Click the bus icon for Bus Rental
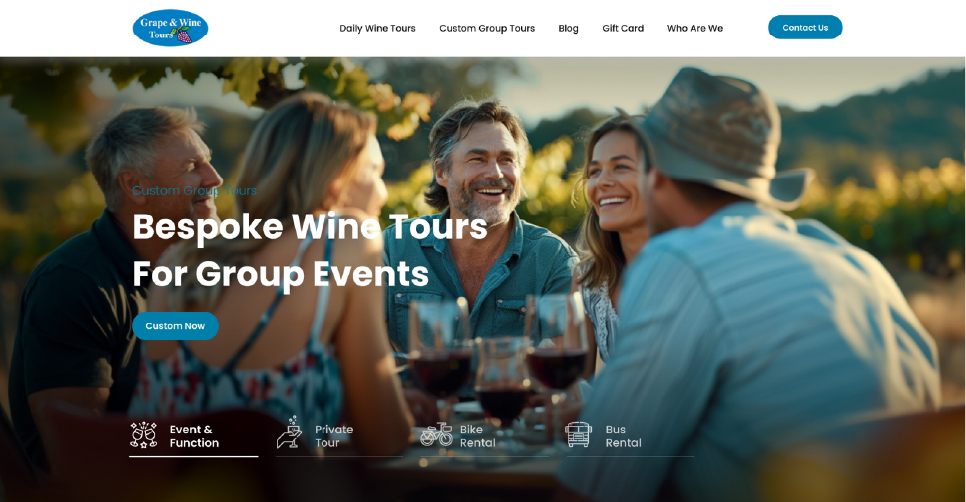The height and width of the screenshot is (502, 966). pyautogui.click(x=578, y=434)
